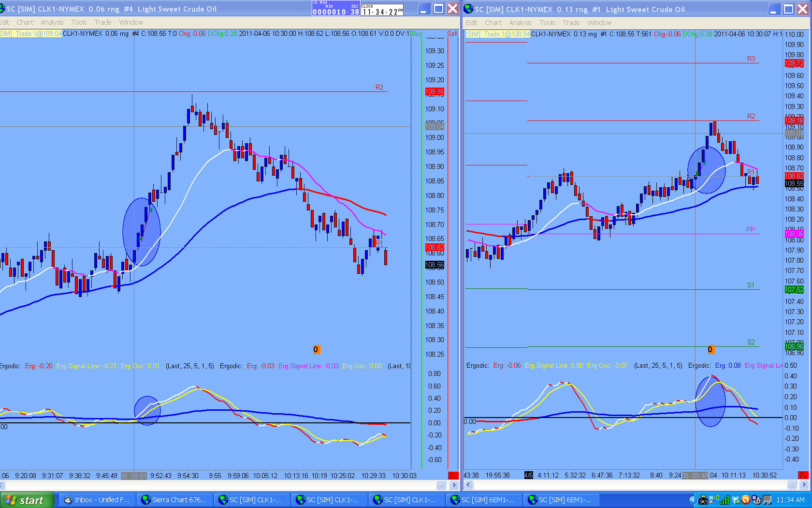This screenshot has width=812, height=508.
Task: Click the orange 0 marker on right chart
Action: pyautogui.click(x=710, y=349)
